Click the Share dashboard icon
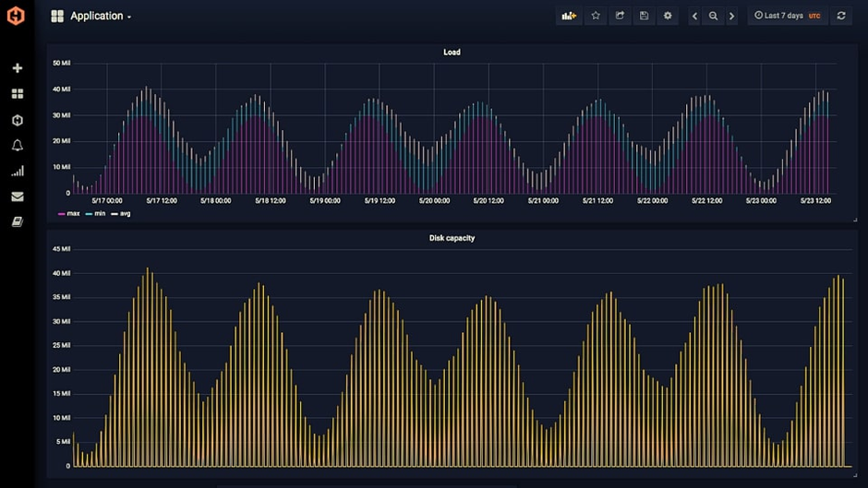Image resolution: width=868 pixels, height=488 pixels. tap(620, 16)
